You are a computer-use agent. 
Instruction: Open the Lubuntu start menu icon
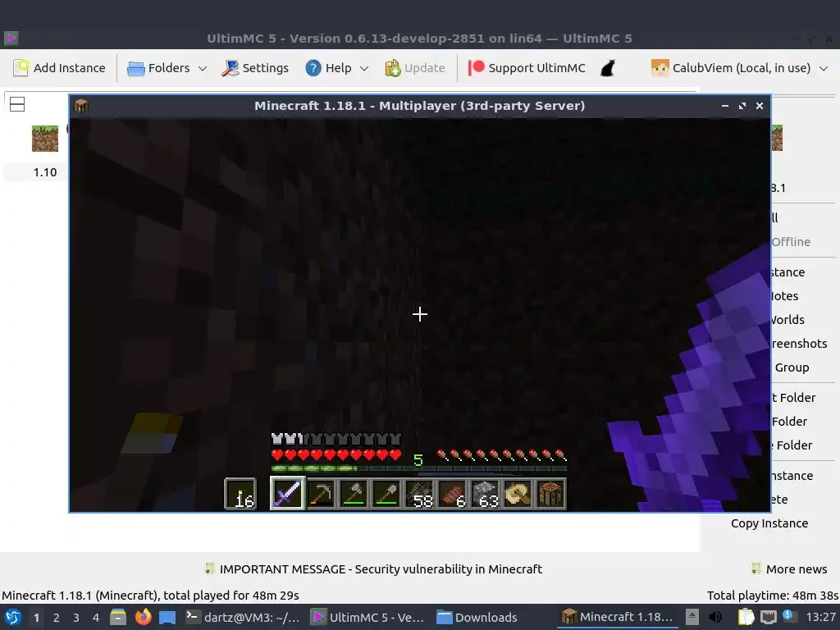tap(13, 617)
